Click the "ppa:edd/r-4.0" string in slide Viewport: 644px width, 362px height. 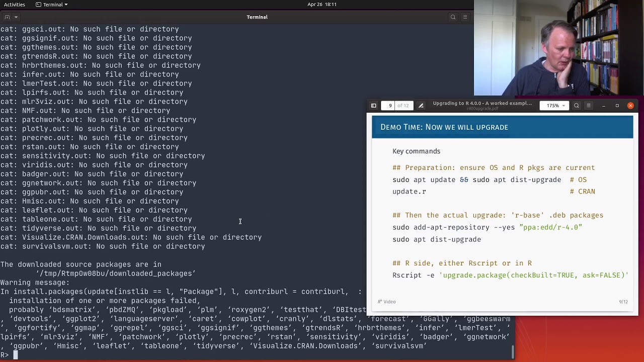tap(550, 227)
